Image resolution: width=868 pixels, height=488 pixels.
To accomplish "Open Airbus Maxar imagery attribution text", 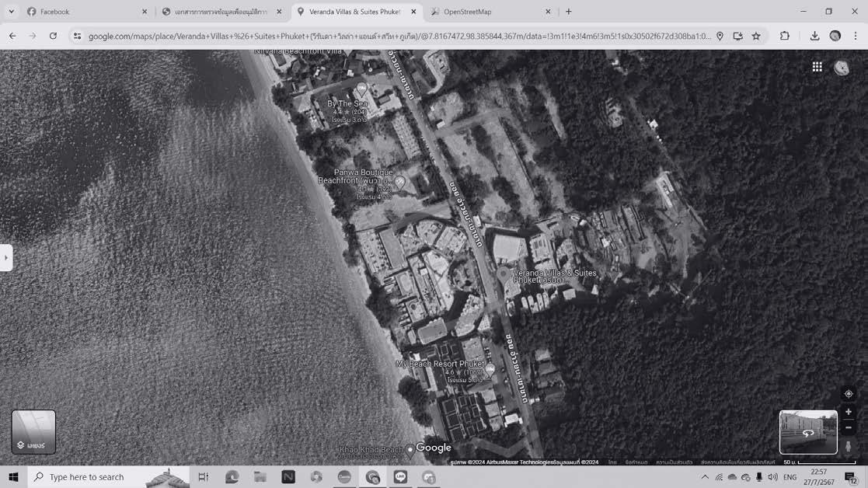I will pos(525,462).
